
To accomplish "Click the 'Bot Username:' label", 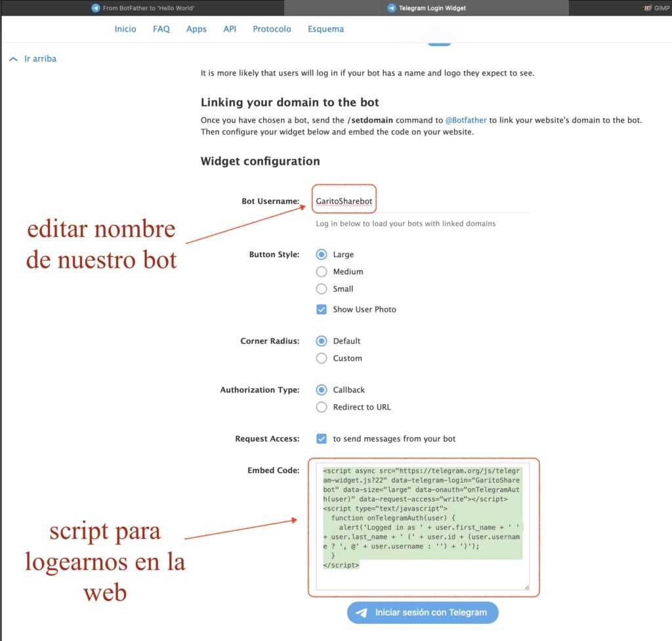I will tap(270, 201).
